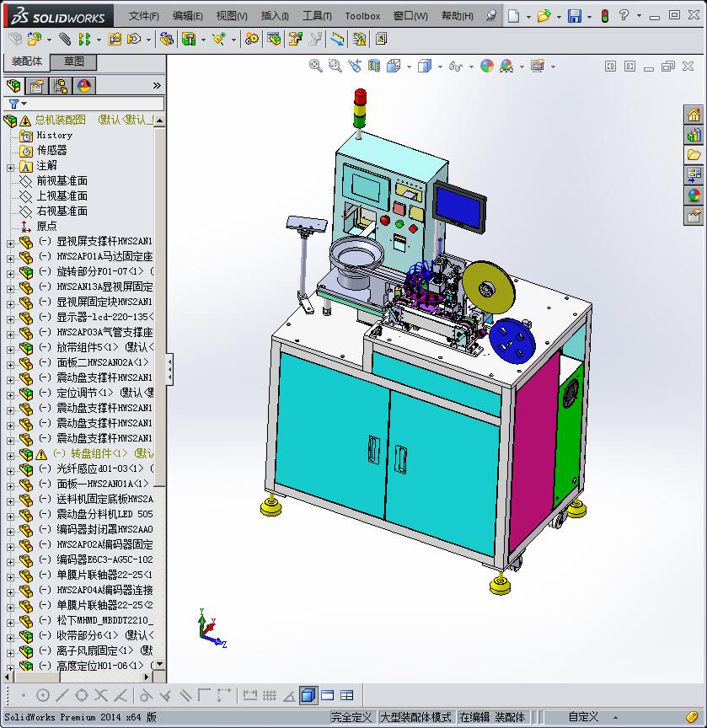Click the Previous View icon
The width and height of the screenshot is (707, 728).
click(355, 66)
